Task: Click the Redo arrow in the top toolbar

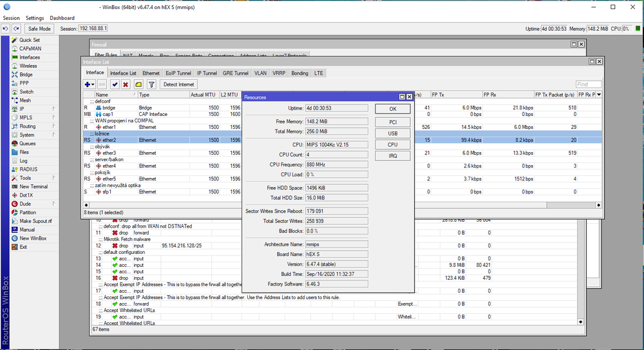Action: click(16, 29)
